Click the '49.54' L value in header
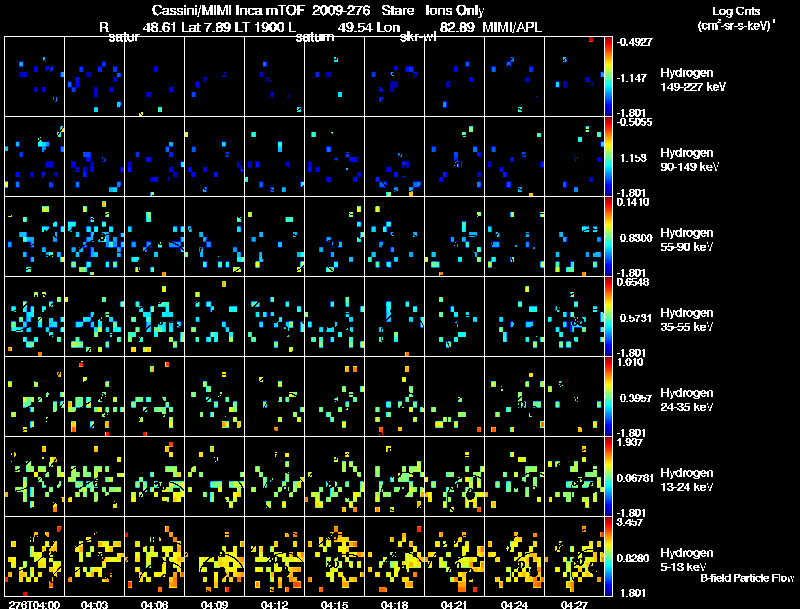800x609 pixels. tap(356, 27)
